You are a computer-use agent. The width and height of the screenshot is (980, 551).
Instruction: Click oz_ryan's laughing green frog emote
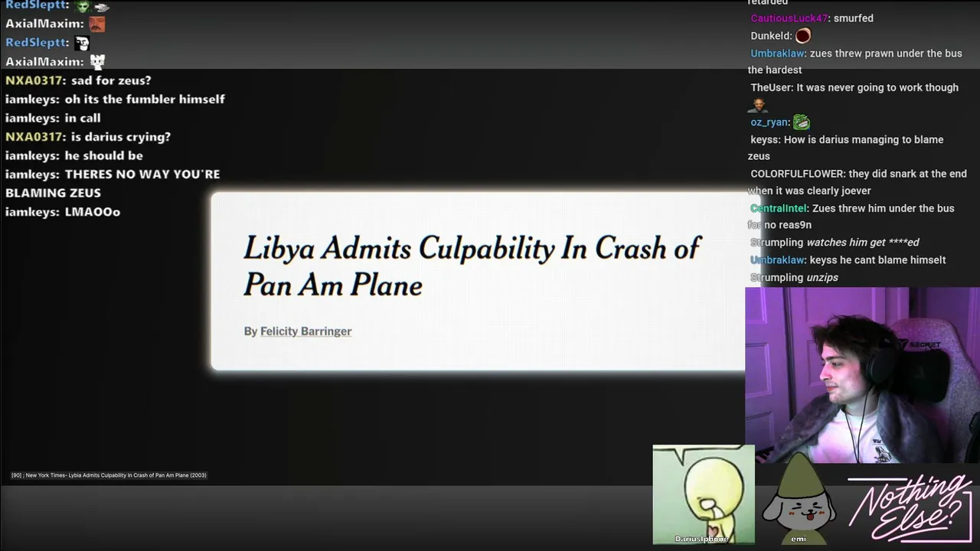(801, 122)
